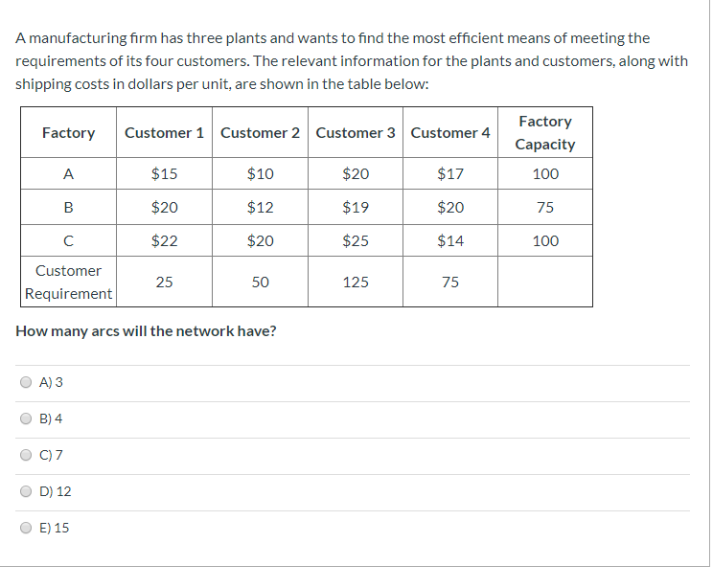Select radio button for answer B) 4
The image size is (713, 588).
coord(27,418)
